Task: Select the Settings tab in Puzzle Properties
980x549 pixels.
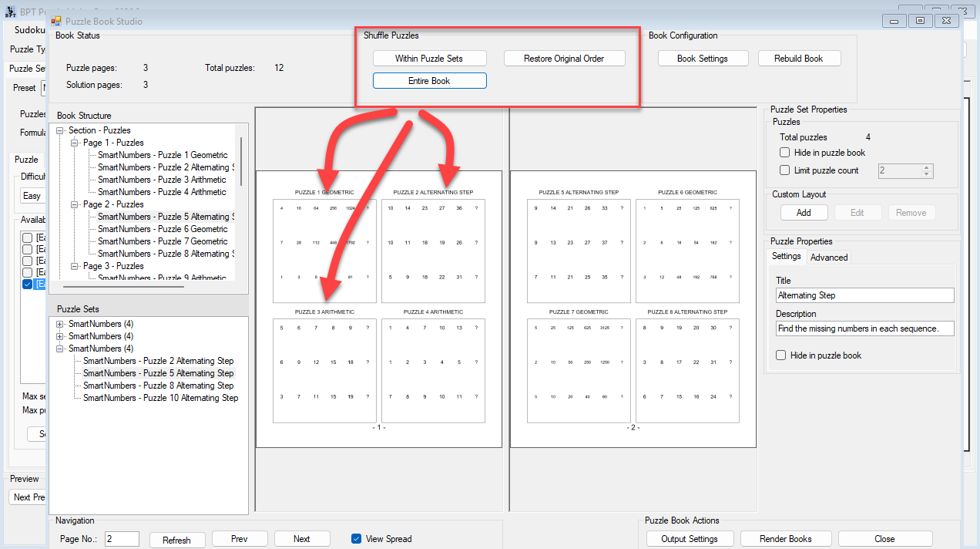Action: 787,256
